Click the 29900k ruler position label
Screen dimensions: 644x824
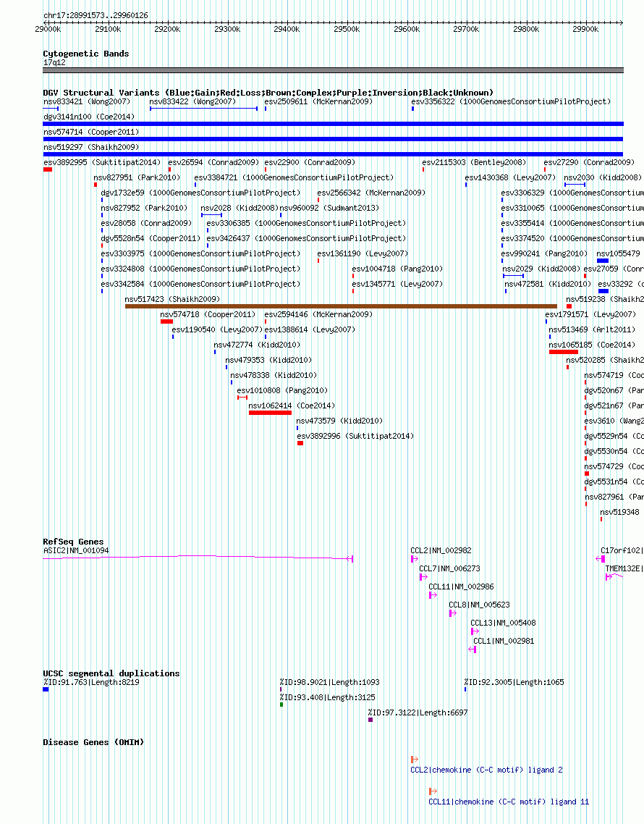point(585,30)
